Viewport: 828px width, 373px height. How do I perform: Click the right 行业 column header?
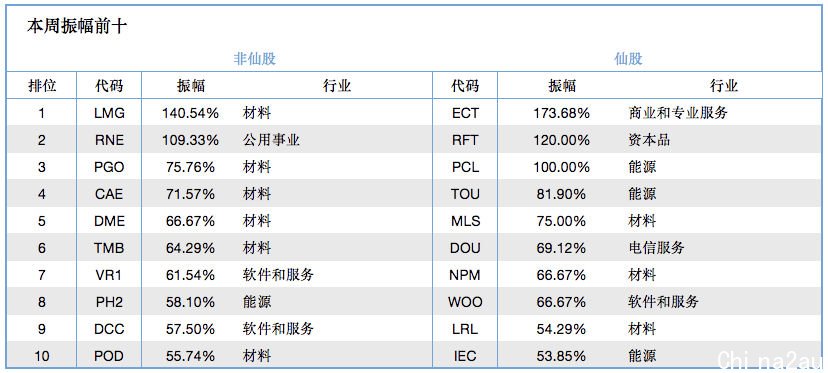pos(723,86)
